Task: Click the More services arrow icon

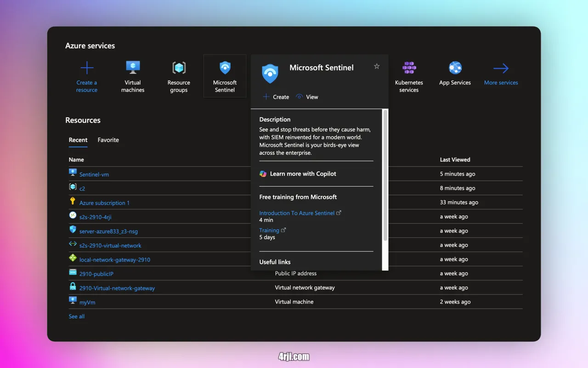Action: tap(501, 69)
